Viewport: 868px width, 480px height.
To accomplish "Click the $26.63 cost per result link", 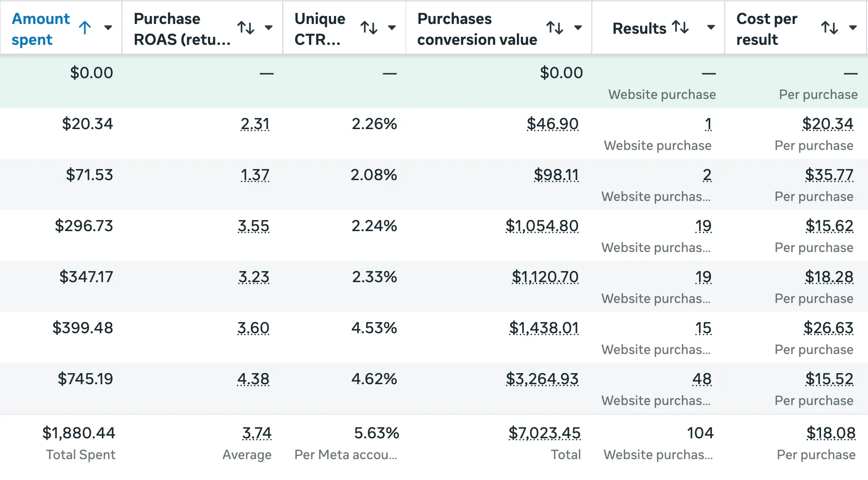I will coord(829,328).
